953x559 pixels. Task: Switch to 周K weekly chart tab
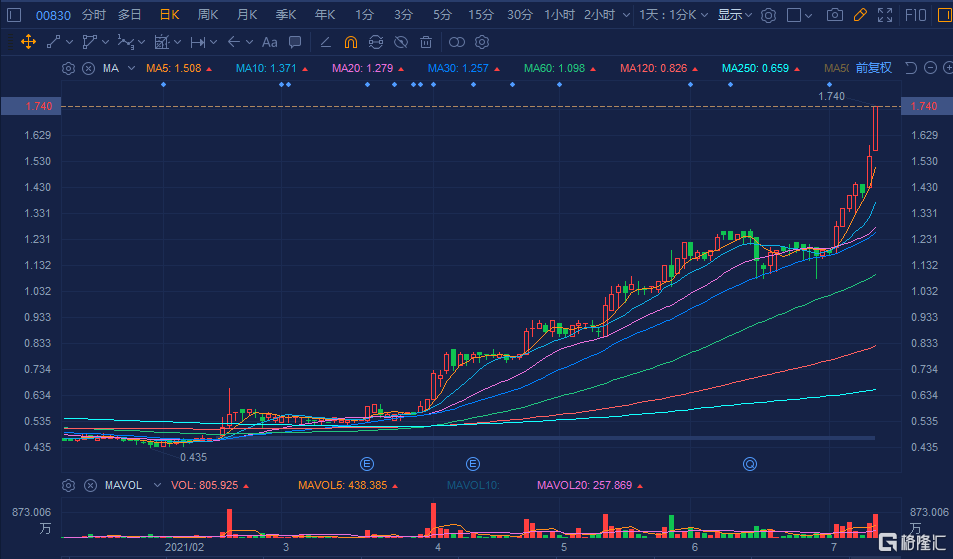pyautogui.click(x=208, y=15)
